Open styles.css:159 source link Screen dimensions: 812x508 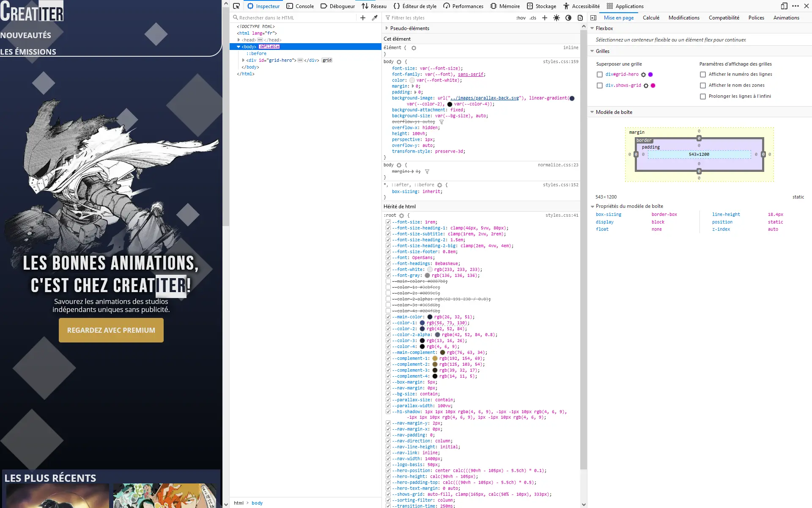pos(560,62)
